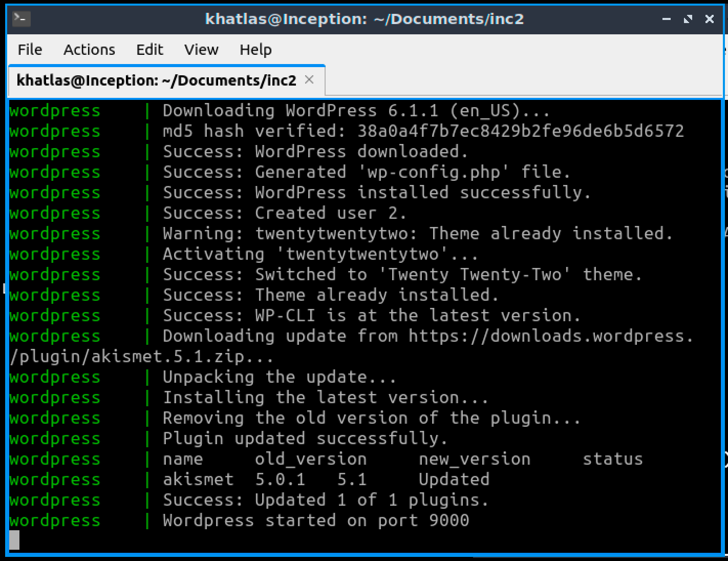Click 'Unpacking the update...' line
728x561 pixels.
tap(280, 377)
